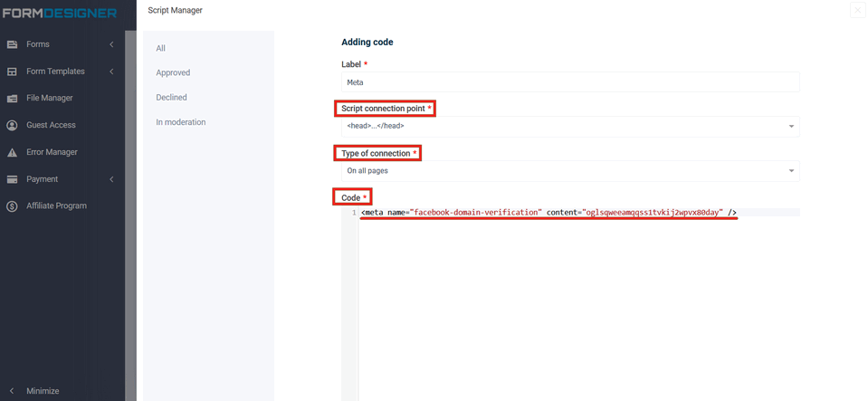Click line number 1 in code gutter
Viewport: 868px width, 401px height.
[x=354, y=213]
